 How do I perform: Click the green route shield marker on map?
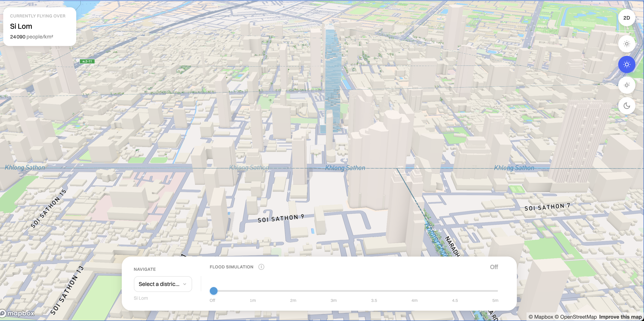point(87,61)
